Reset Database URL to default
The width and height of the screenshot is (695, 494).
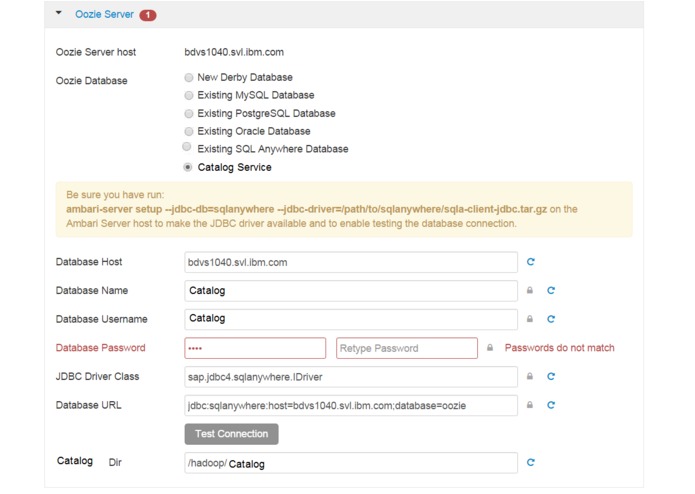click(x=551, y=405)
